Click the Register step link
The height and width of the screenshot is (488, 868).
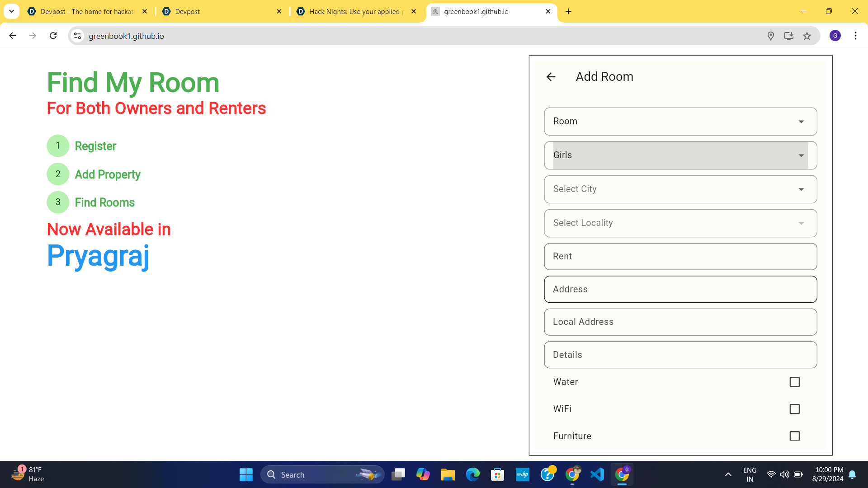[x=95, y=146]
